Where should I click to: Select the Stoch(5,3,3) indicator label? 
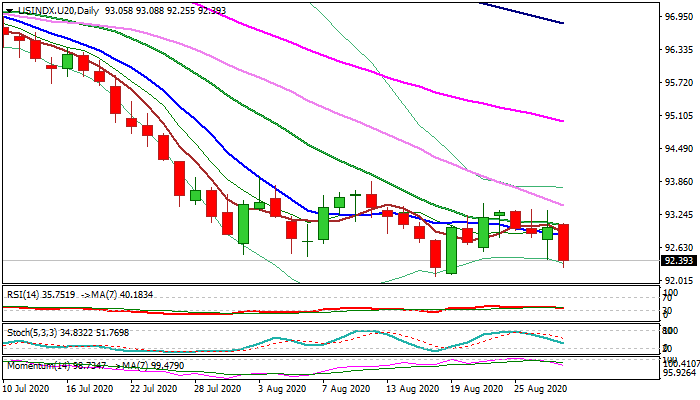pyautogui.click(x=29, y=331)
